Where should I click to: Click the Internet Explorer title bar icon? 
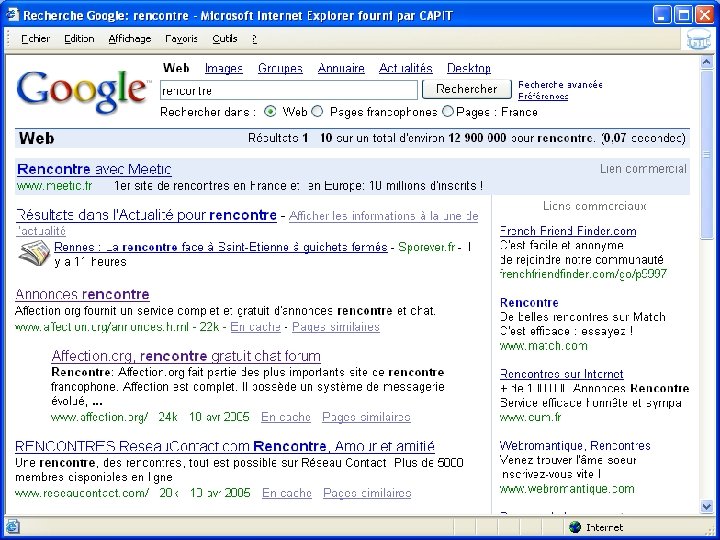point(12,14)
